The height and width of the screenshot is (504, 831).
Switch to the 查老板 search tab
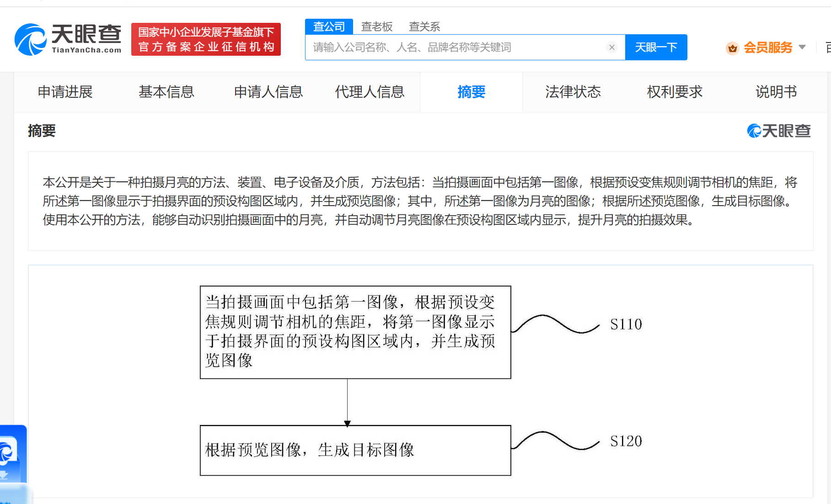point(376,27)
